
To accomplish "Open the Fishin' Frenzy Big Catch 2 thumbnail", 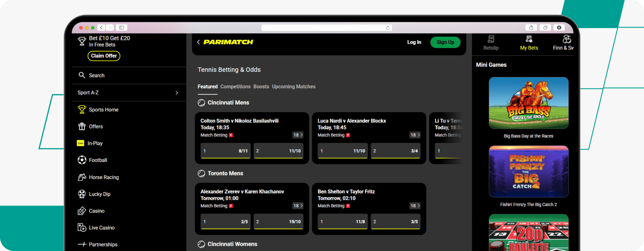I will 528,172.
